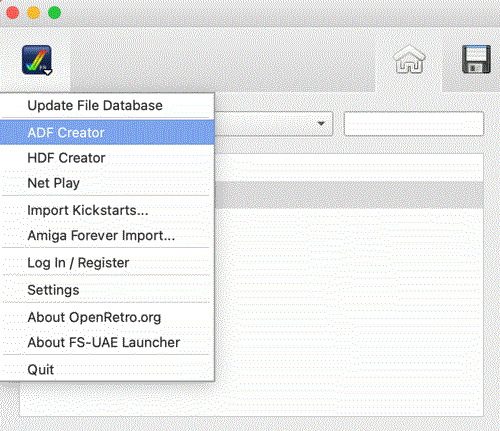Image resolution: width=500 pixels, height=431 pixels.
Task: Expand the combo box dropdown arrow
Action: [321, 124]
